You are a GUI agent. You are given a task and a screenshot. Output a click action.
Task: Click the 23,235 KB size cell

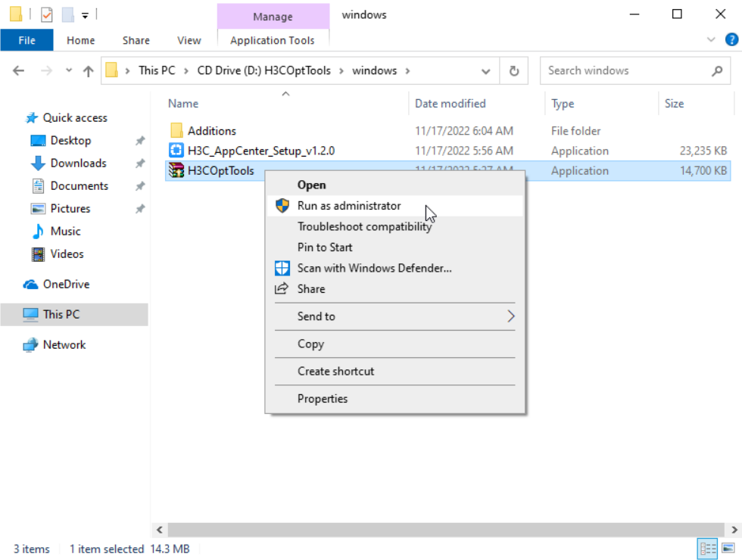click(x=703, y=151)
